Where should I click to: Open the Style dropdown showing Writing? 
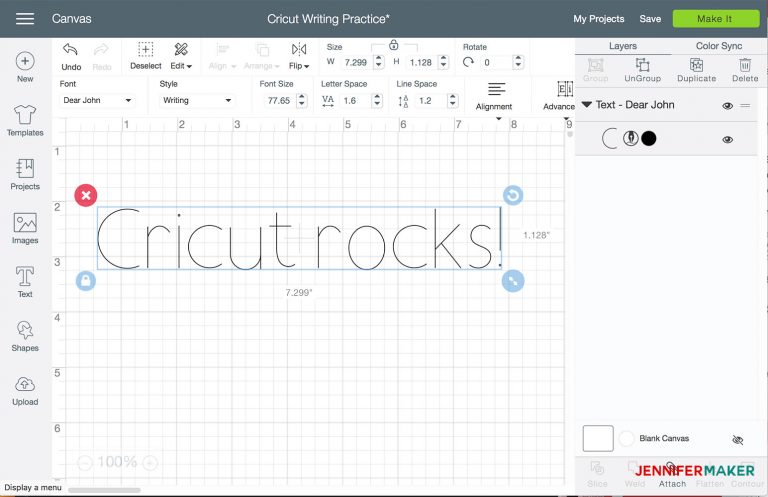[x=197, y=100]
